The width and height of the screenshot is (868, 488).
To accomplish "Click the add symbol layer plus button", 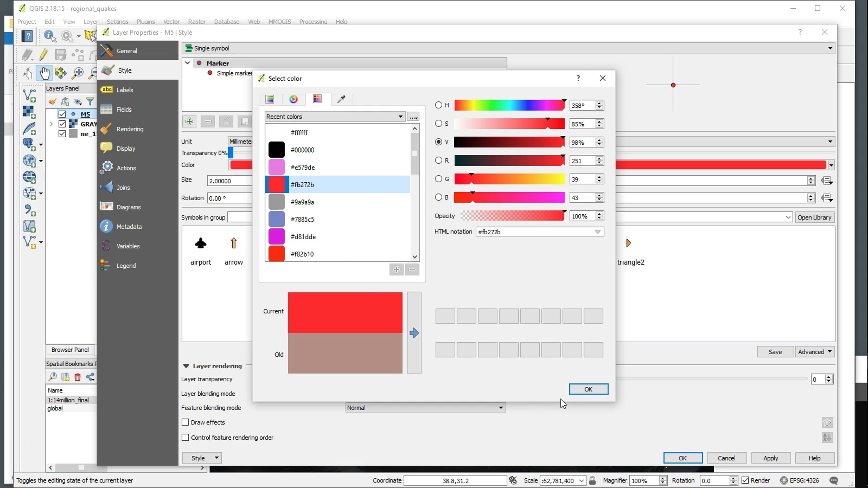I will pyautogui.click(x=189, y=121).
